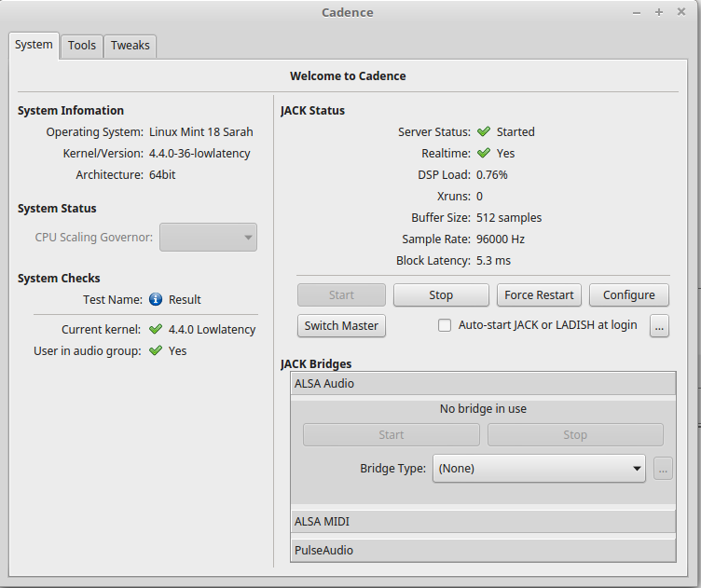Click the disabled JACK Start button
The height and width of the screenshot is (588, 701).
coord(341,294)
